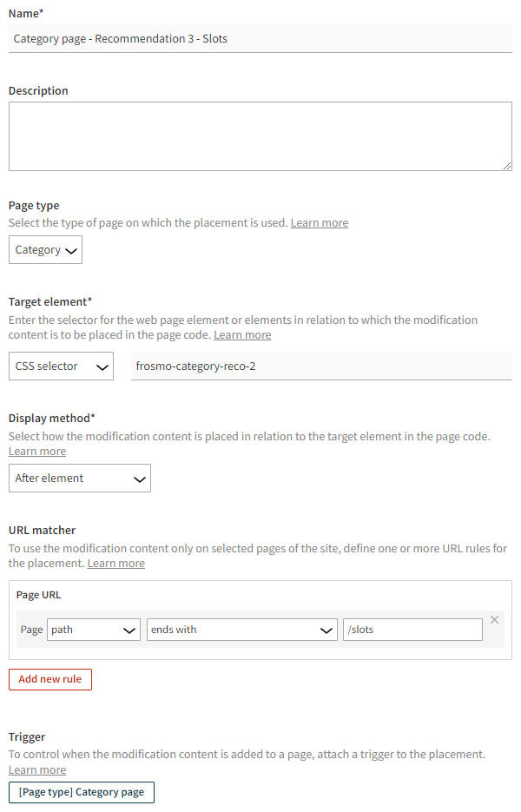The height and width of the screenshot is (812, 521).
Task: Remove the Page URL rule with the × icon
Action: [x=494, y=619]
